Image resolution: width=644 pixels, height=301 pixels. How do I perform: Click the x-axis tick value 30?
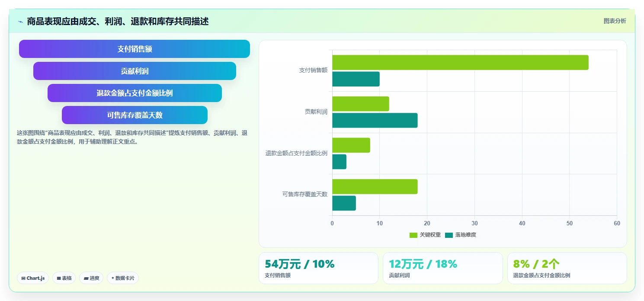pos(474,224)
